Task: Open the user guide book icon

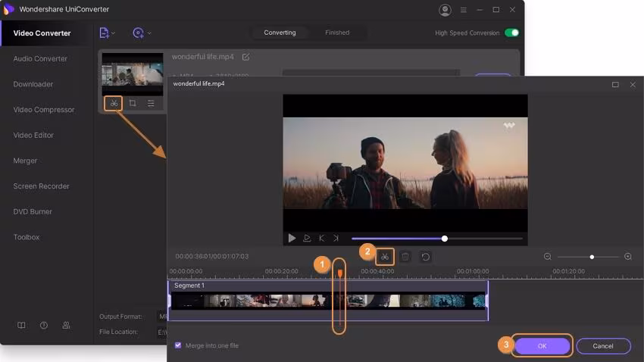Action: point(21,325)
